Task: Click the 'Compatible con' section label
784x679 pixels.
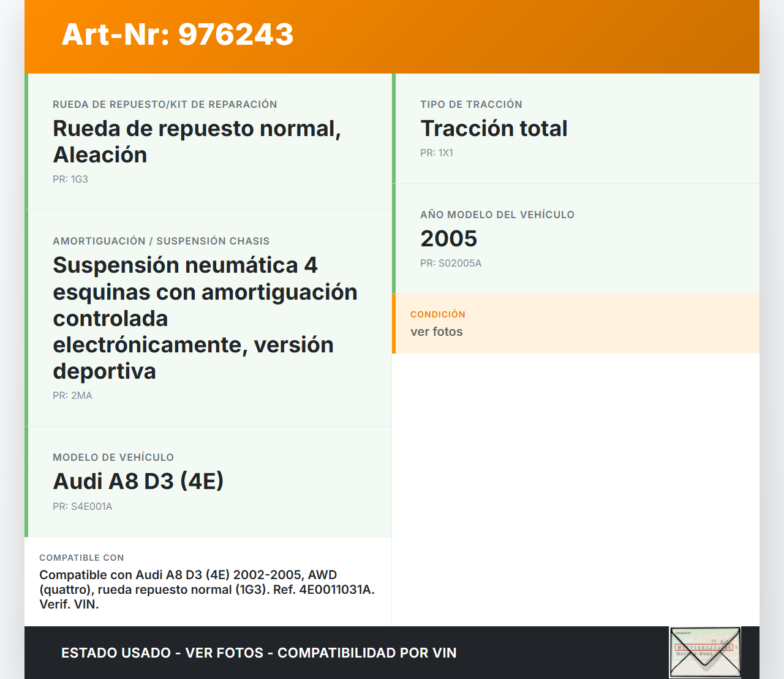Action: [x=81, y=558]
